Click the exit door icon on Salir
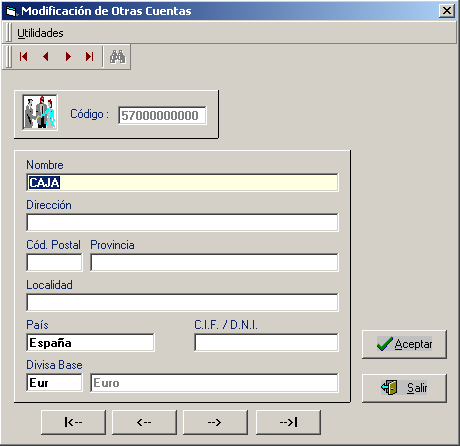Image resolution: width=460 pixels, height=446 pixels. tap(389, 388)
